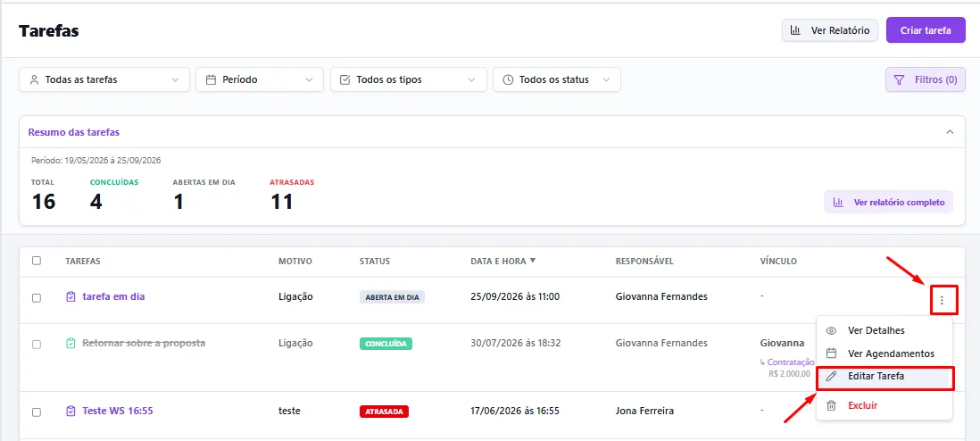Select all tasks with the header checkbox

point(37,261)
